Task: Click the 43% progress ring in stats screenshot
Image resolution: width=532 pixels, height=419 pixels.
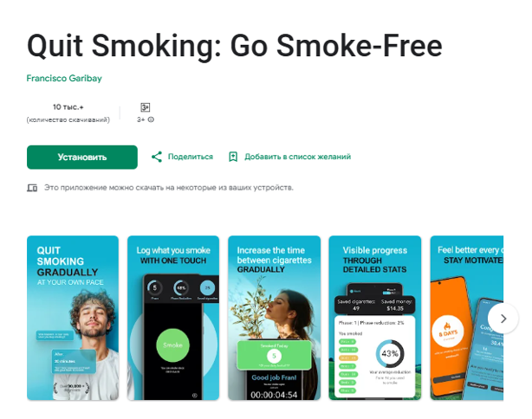Action: 390,353
